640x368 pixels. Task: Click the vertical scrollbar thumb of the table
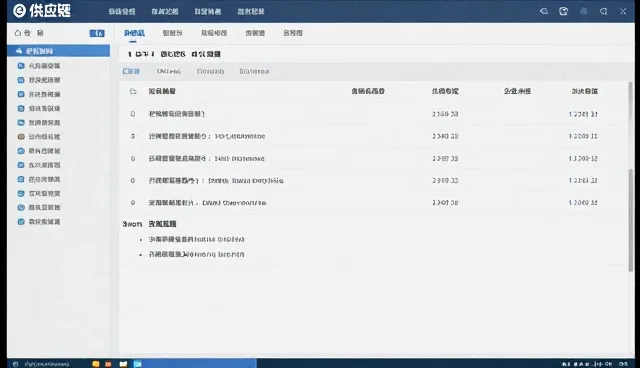tap(631, 220)
